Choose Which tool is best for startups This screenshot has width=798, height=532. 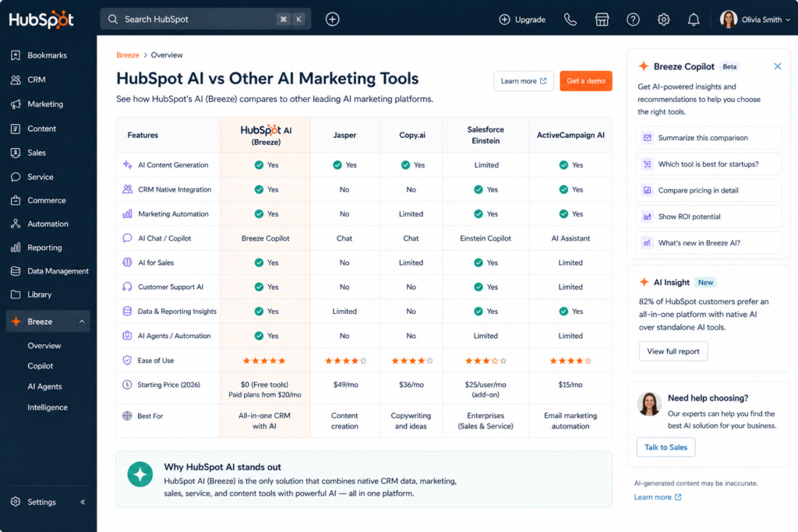[x=708, y=164]
